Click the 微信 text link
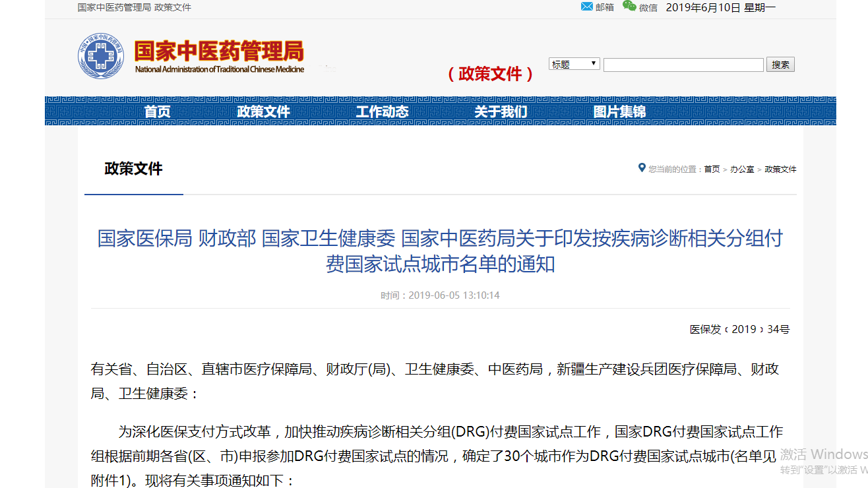Image resolution: width=868 pixels, height=488 pixels. pos(648,7)
